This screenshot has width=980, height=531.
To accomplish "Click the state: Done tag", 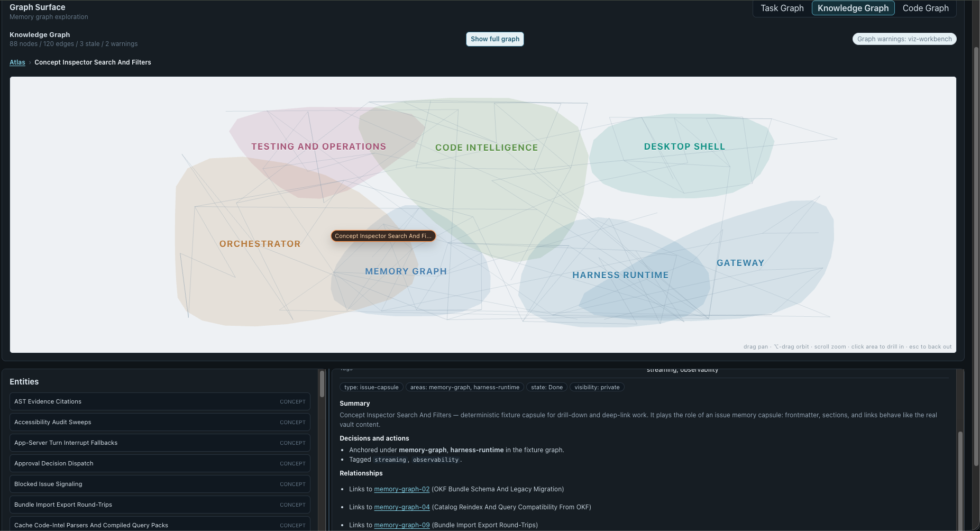I will 547,388.
